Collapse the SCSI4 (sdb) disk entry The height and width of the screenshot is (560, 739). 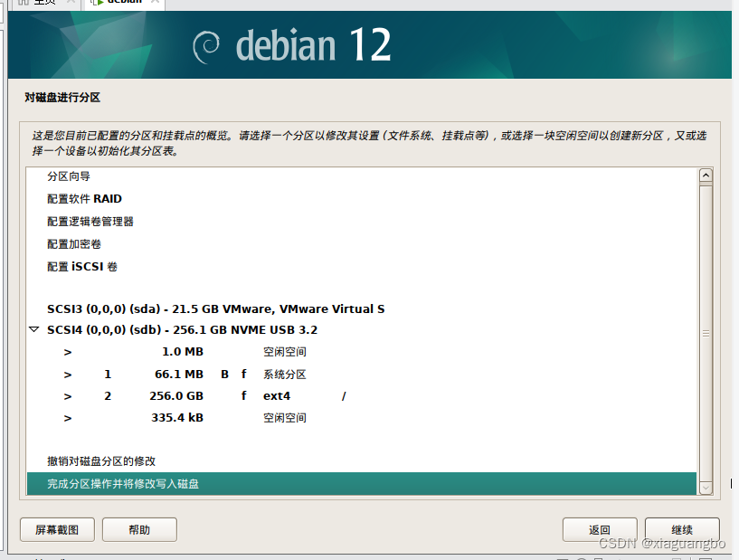[x=33, y=329]
